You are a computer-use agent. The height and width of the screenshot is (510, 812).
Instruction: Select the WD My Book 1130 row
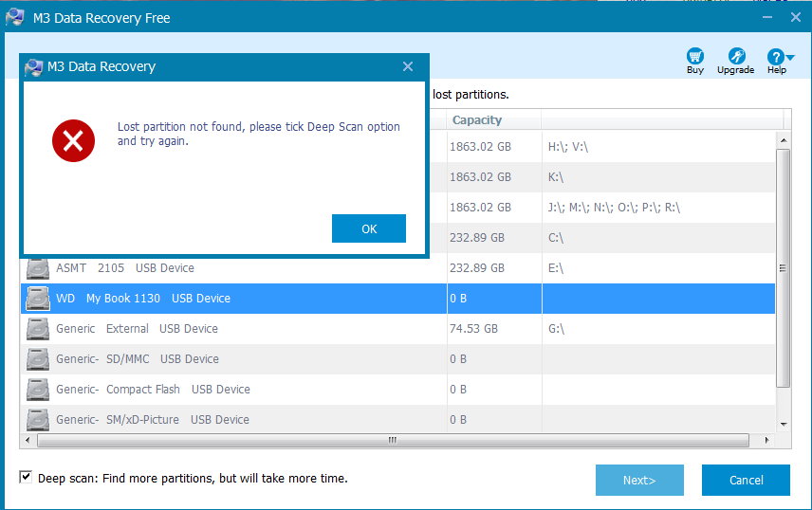tap(397, 299)
